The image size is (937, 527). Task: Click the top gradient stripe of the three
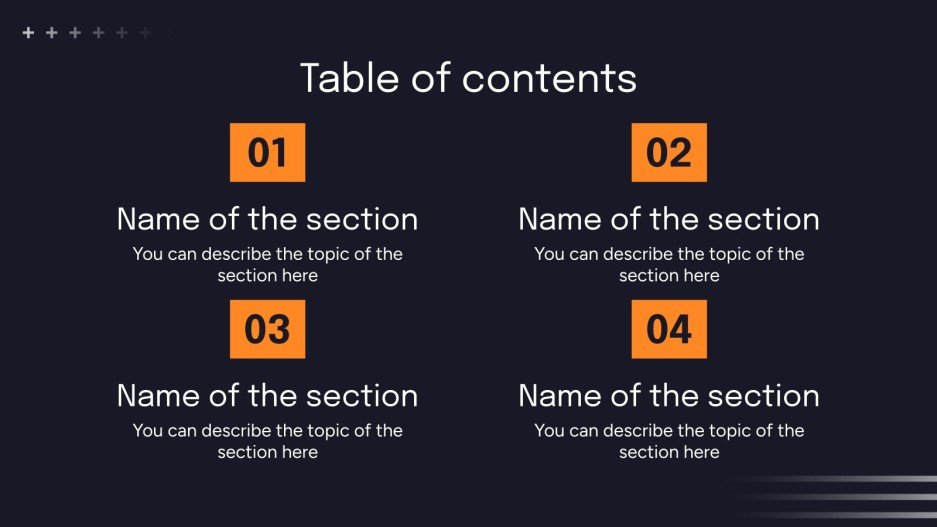coord(860,479)
